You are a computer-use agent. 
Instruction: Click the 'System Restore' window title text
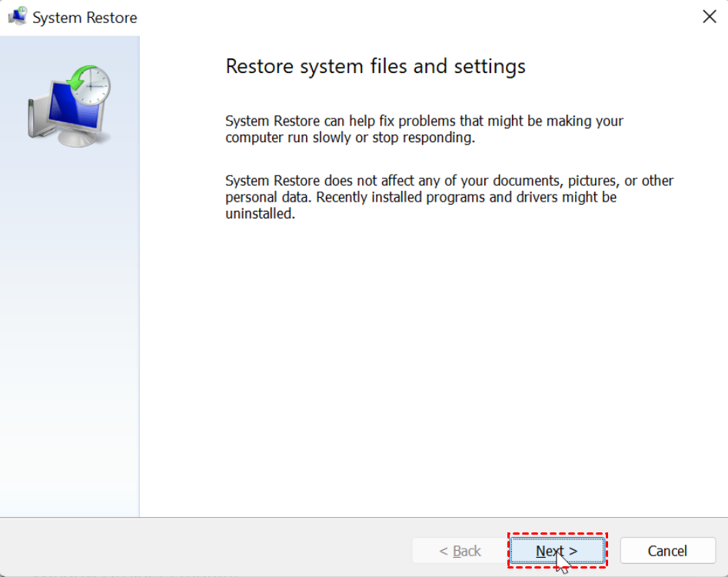coord(85,18)
